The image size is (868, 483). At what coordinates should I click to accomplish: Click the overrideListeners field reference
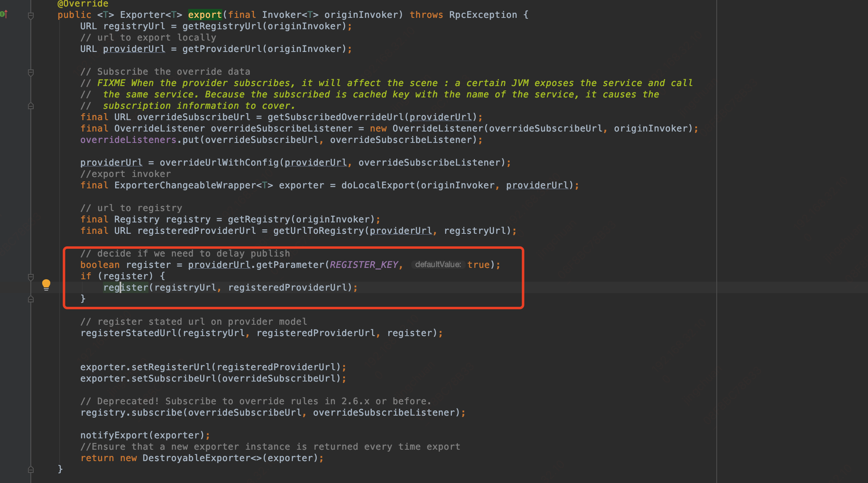coord(128,140)
